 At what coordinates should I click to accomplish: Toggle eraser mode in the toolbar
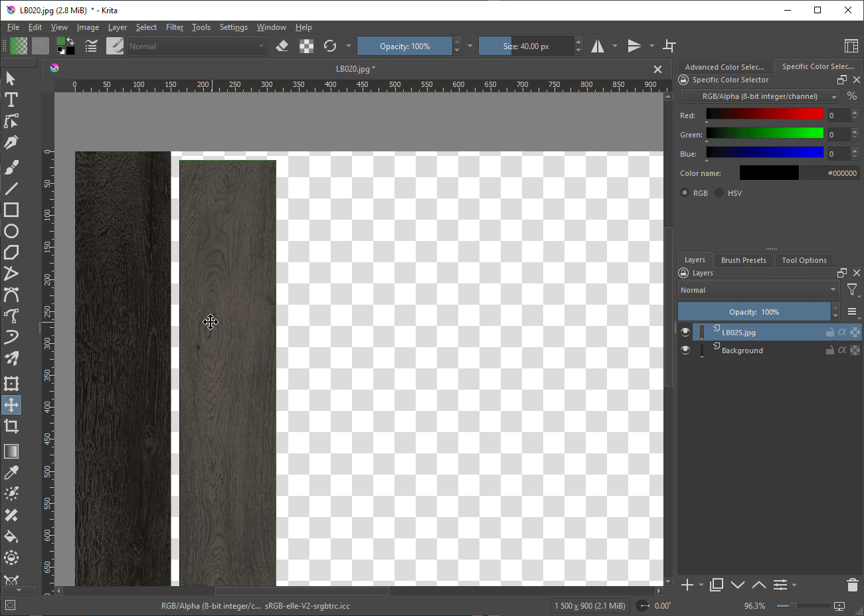pos(282,46)
